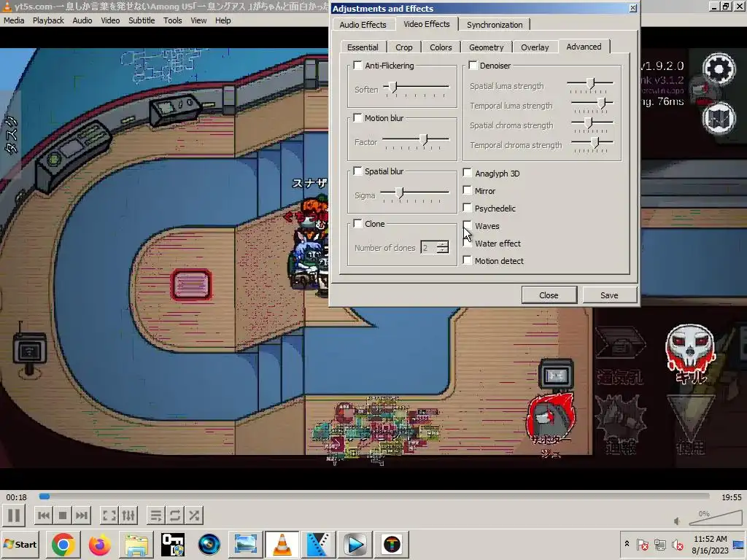
Task: Open the picture viewer taskbar icon
Action: (x=245, y=544)
